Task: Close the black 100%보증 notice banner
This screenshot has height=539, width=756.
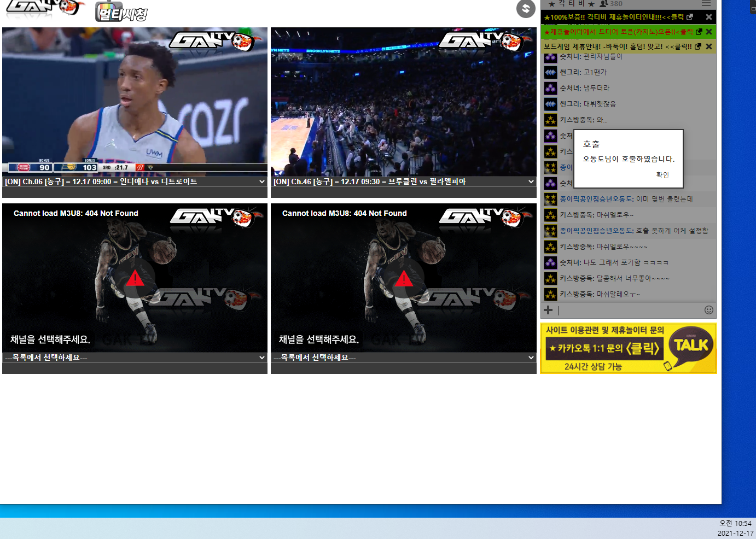Action: tap(708, 17)
